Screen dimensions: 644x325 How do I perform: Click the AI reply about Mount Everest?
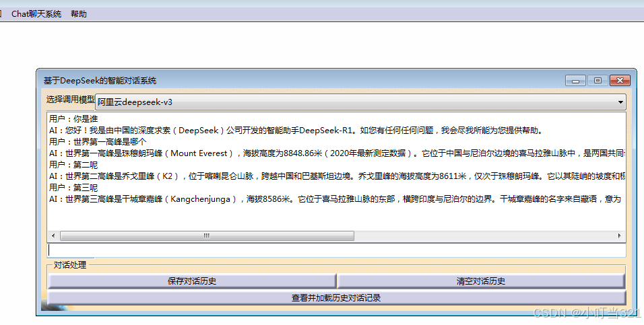point(337,153)
